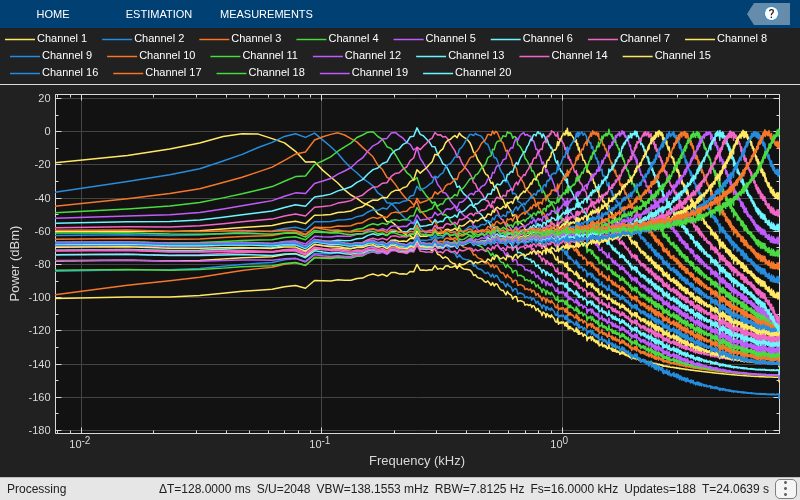Toggle Channel 5 in the legend

[x=435, y=38]
